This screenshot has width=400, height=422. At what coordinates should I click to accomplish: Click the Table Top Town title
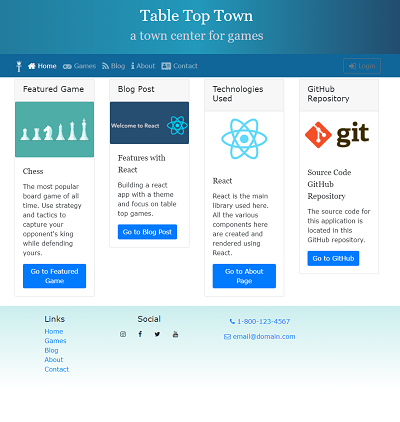click(196, 16)
